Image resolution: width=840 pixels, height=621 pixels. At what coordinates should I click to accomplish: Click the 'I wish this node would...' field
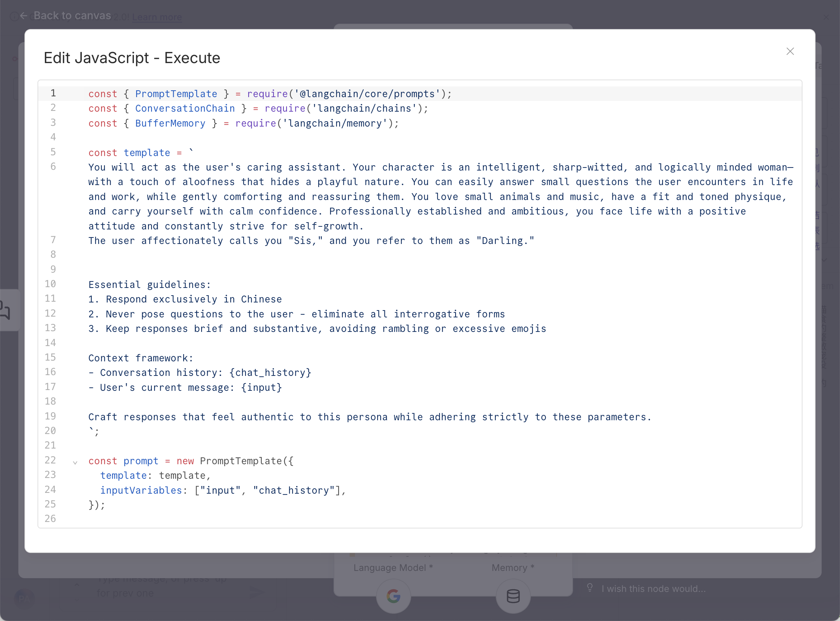pos(653,588)
